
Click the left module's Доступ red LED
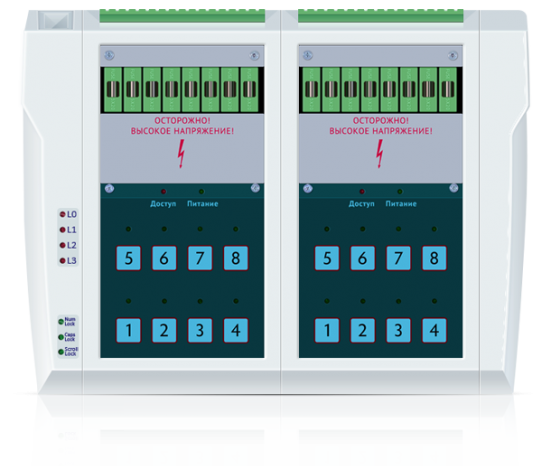coord(163,192)
